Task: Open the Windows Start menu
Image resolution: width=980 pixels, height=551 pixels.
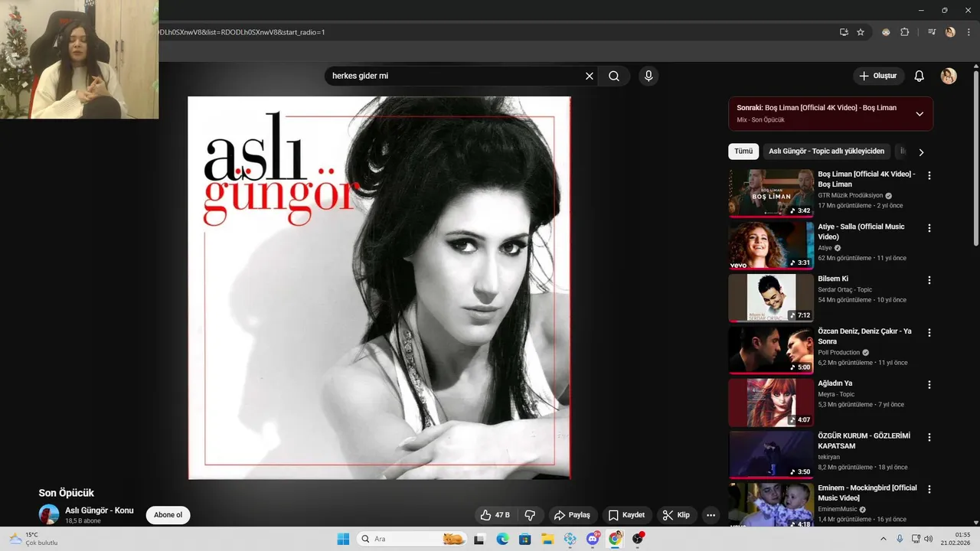Action: click(x=343, y=539)
